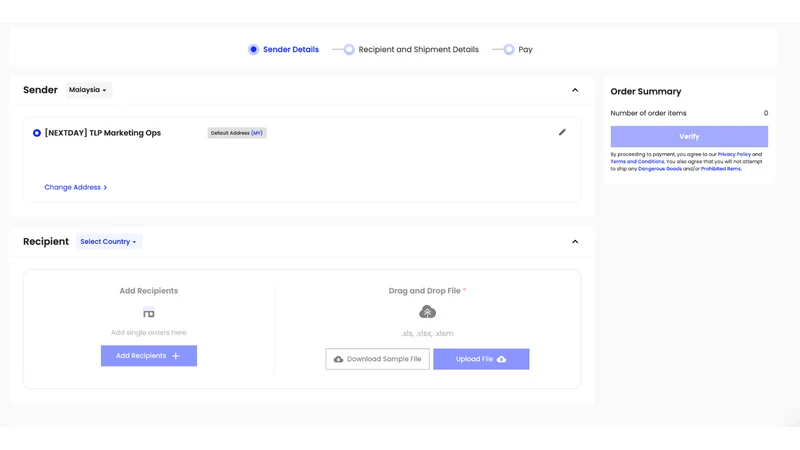Go to the Sender Details step
Viewport: 800px width, 450px height.
coord(283,49)
